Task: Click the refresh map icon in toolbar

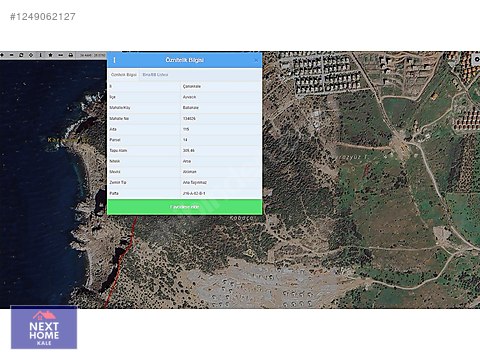Action: [x=21, y=55]
